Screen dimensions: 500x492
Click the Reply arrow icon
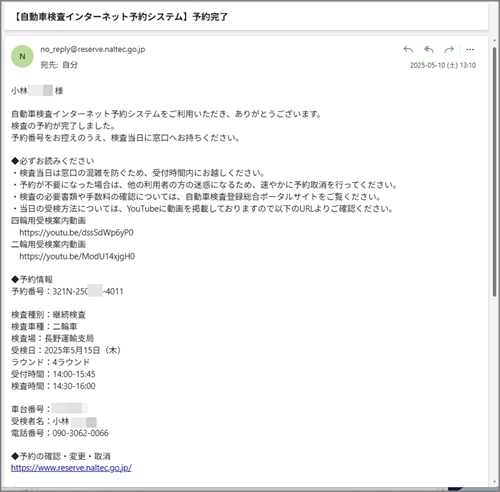408,50
